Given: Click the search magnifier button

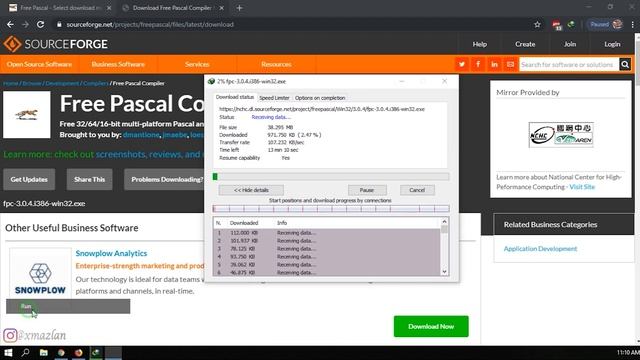Looking at the screenshot, I should tap(625, 64).
